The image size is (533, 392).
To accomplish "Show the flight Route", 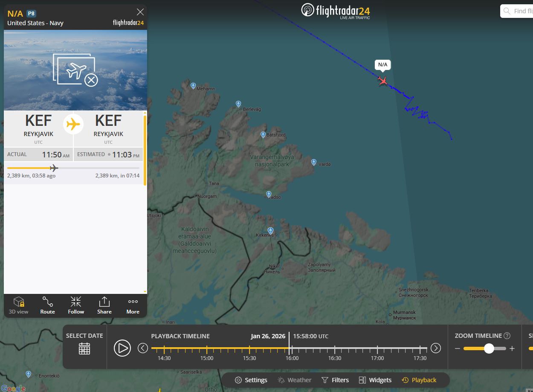I will (x=47, y=305).
